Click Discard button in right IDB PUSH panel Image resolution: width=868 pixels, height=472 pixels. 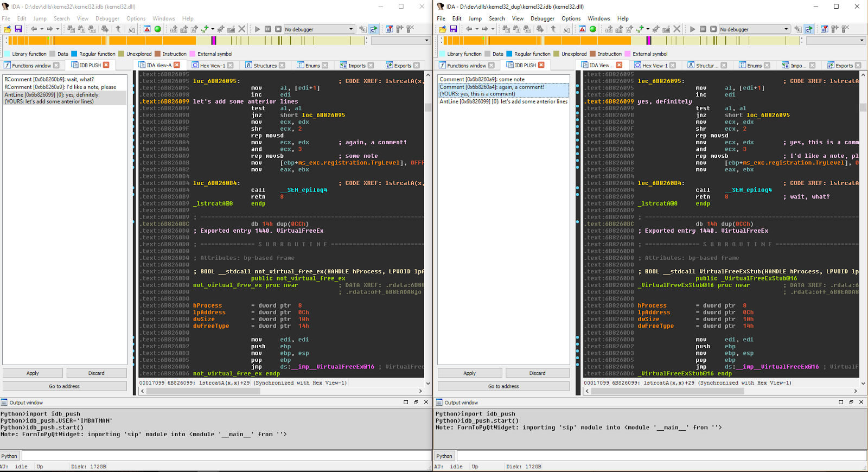pyautogui.click(x=538, y=373)
